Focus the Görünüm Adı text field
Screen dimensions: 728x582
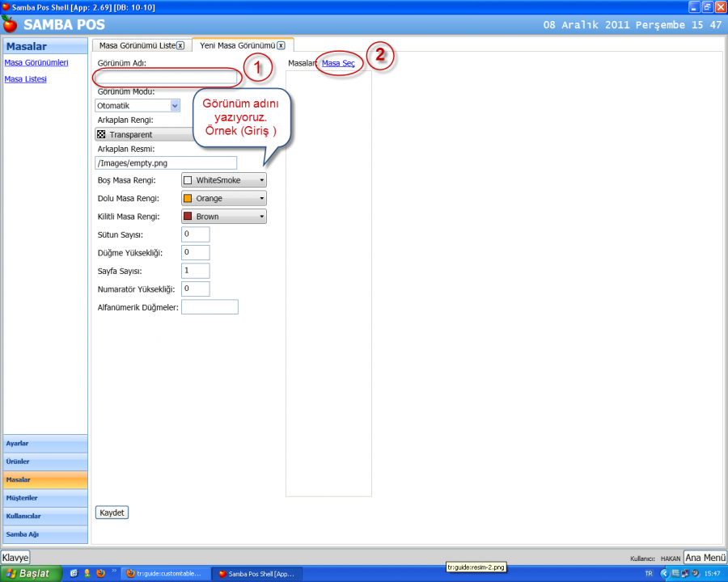(x=166, y=77)
